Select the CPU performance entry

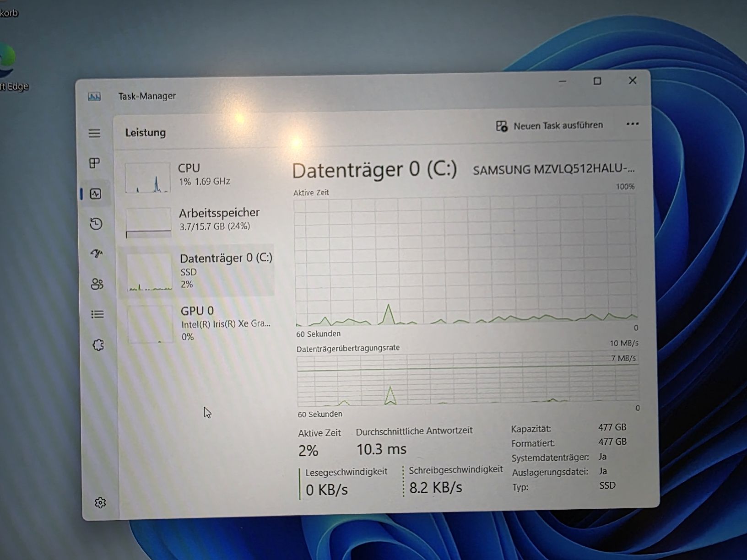(x=198, y=177)
